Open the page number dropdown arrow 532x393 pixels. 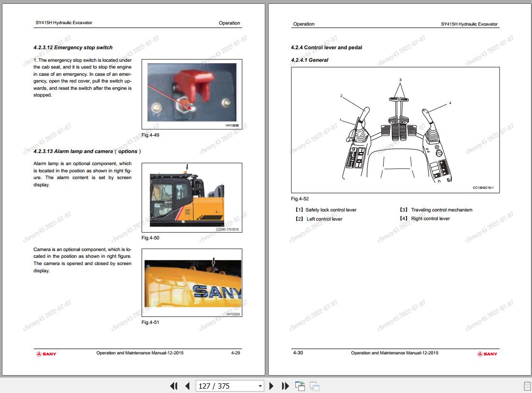pyautogui.click(x=260, y=386)
